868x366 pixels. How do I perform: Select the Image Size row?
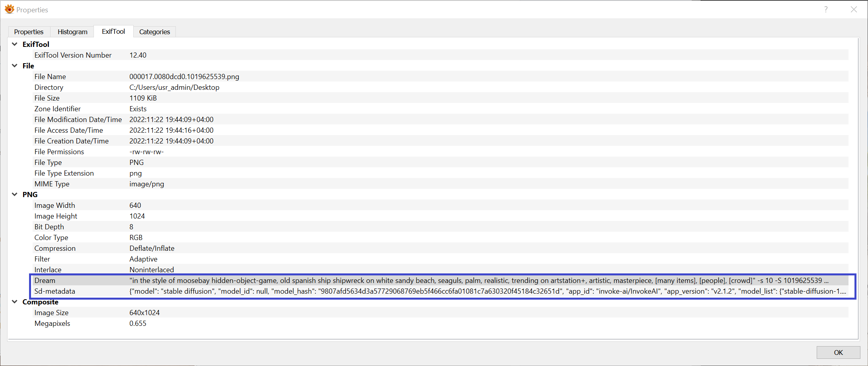440,312
